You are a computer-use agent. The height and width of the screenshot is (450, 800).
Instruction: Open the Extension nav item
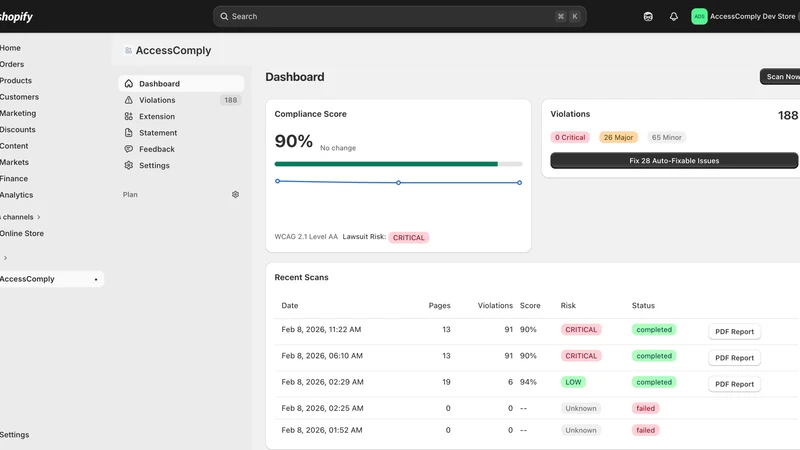(x=181, y=116)
